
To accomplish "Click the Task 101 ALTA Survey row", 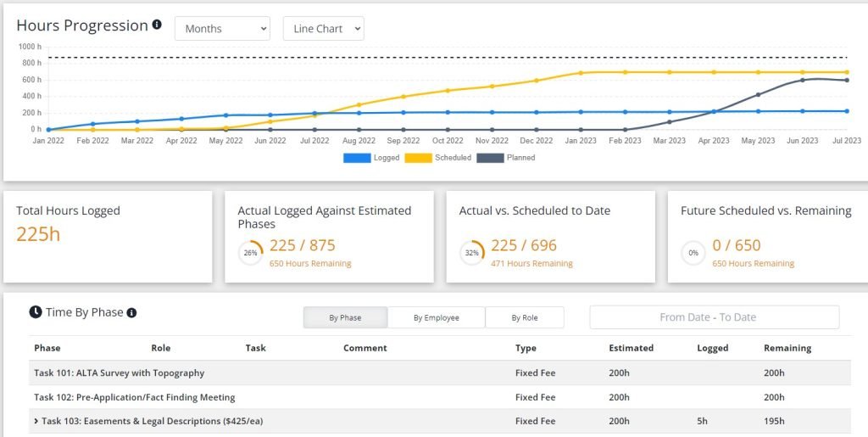I will pos(440,373).
